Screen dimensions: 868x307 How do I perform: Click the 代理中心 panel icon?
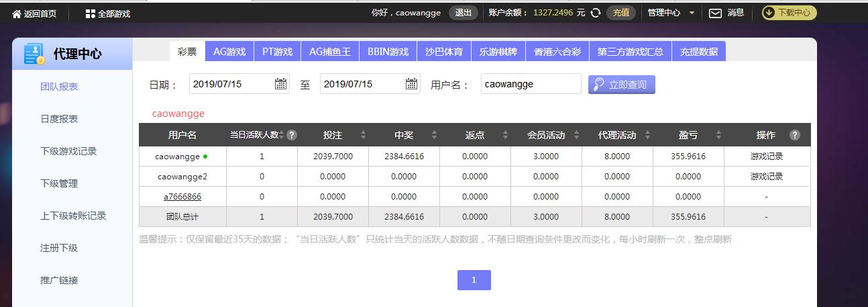34,54
